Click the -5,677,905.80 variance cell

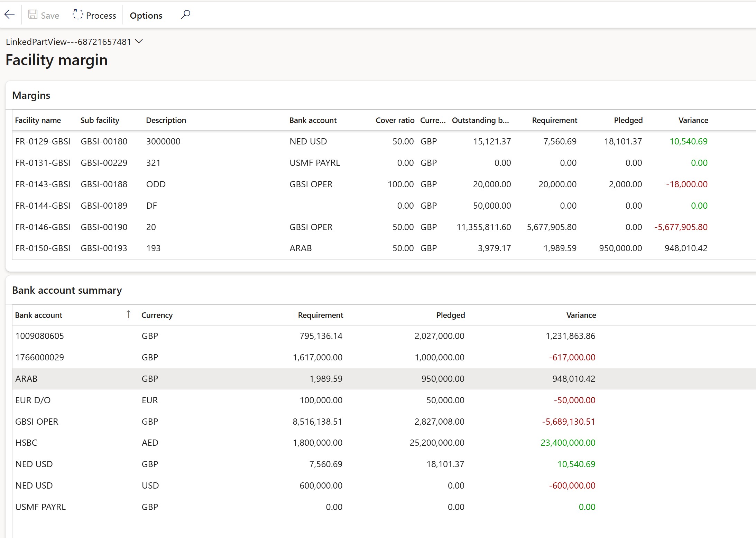pyautogui.click(x=681, y=227)
